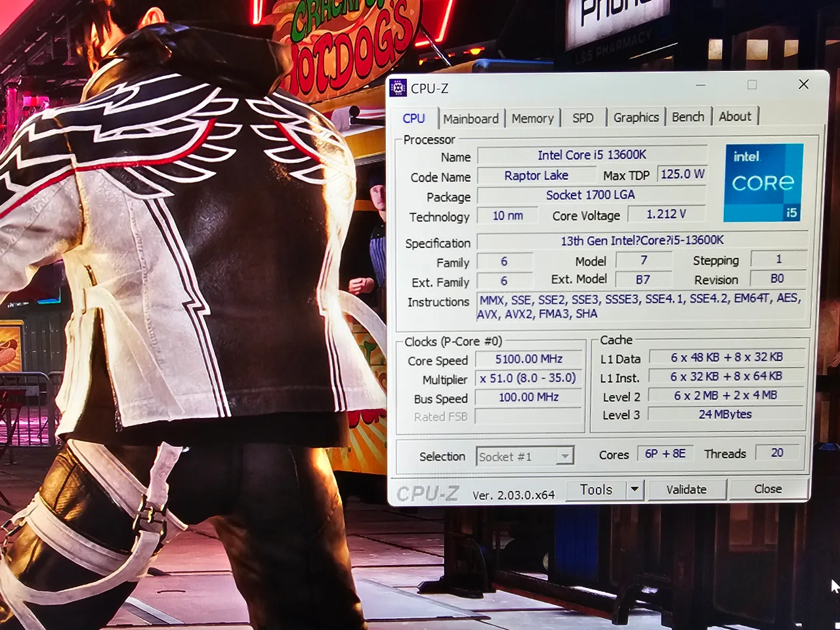840x630 pixels.
Task: Click the Core Speed value '5100.00 MHz'
Action: pos(529,359)
